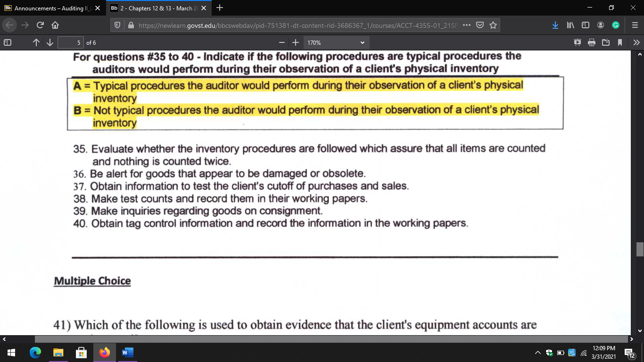
Task: Toggle the PDF sidebar panel
Action: pyautogui.click(x=7, y=42)
